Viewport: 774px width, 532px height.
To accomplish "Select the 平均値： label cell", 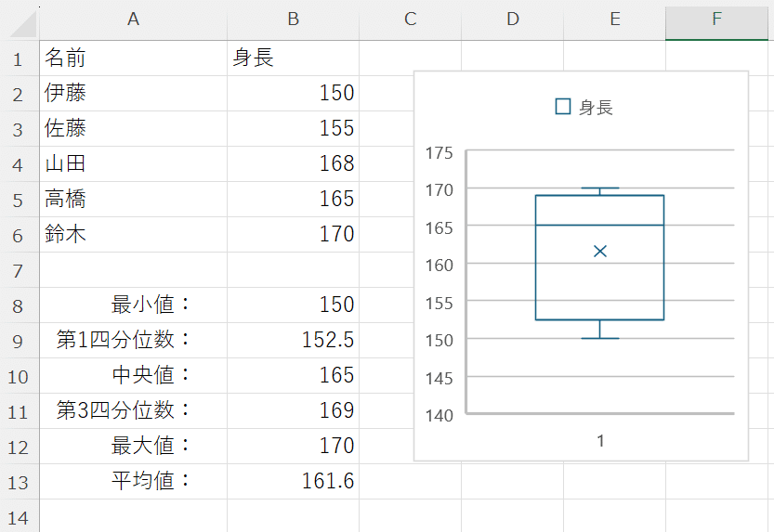I will point(133,481).
